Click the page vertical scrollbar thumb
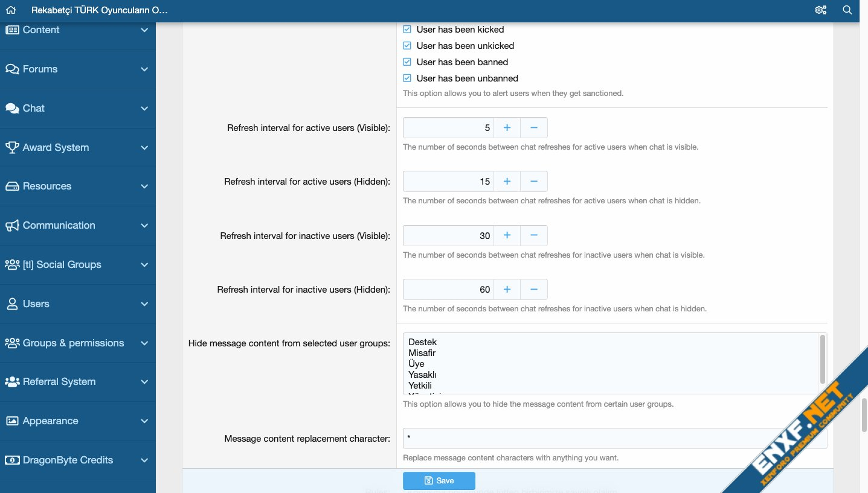This screenshot has width=868, height=493. (x=864, y=415)
